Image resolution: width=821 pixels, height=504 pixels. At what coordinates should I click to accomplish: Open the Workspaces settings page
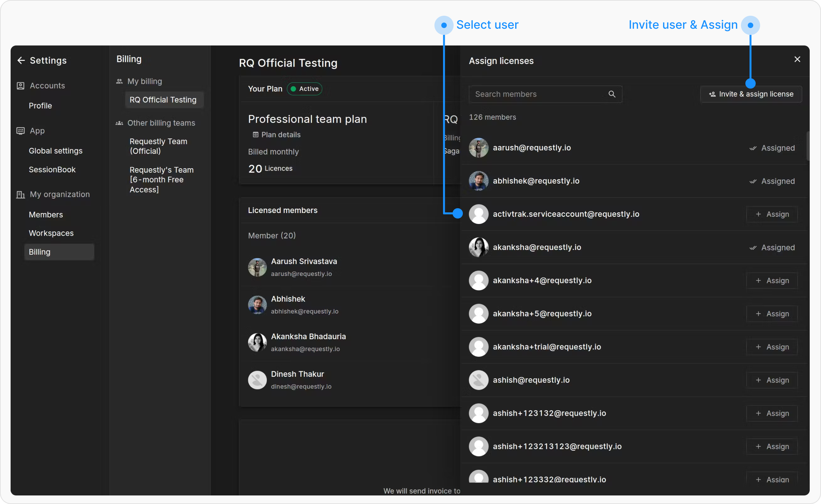click(x=51, y=233)
